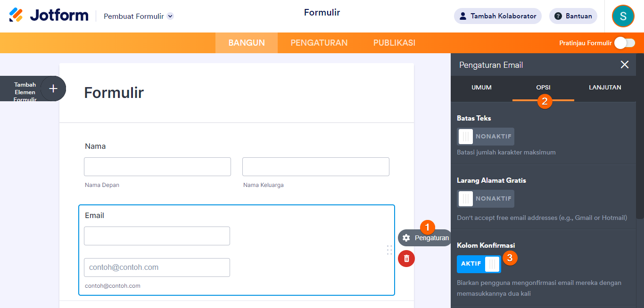
Task: Click the Nama field label
Action: [95, 146]
